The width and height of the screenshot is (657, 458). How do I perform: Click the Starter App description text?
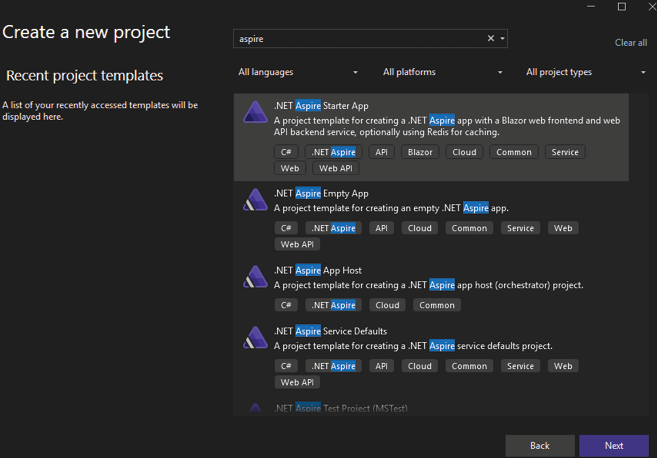click(x=447, y=126)
